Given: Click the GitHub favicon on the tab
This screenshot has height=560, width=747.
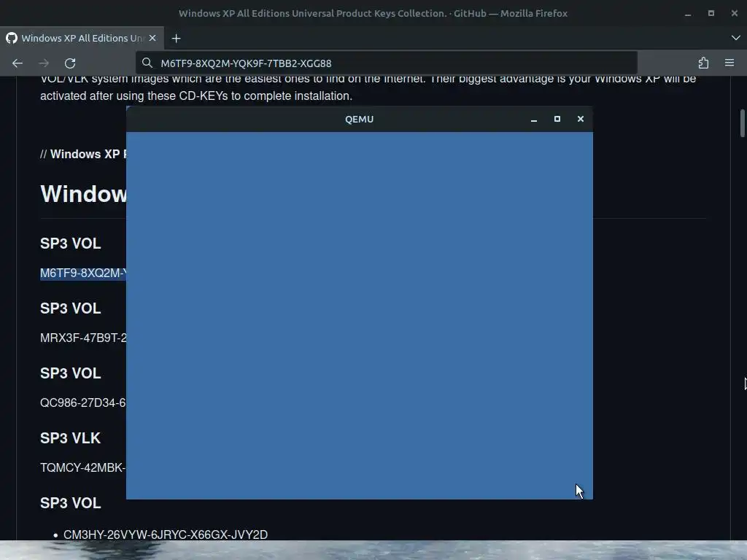Looking at the screenshot, I should (x=12, y=38).
